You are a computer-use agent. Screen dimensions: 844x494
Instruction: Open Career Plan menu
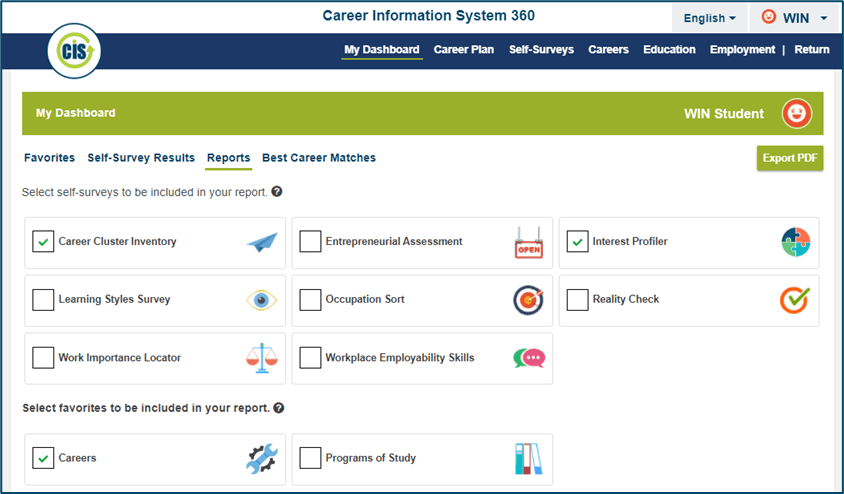(x=463, y=50)
